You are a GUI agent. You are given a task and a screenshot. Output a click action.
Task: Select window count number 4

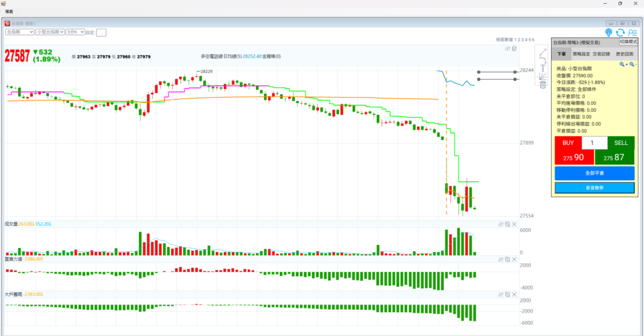[525, 40]
